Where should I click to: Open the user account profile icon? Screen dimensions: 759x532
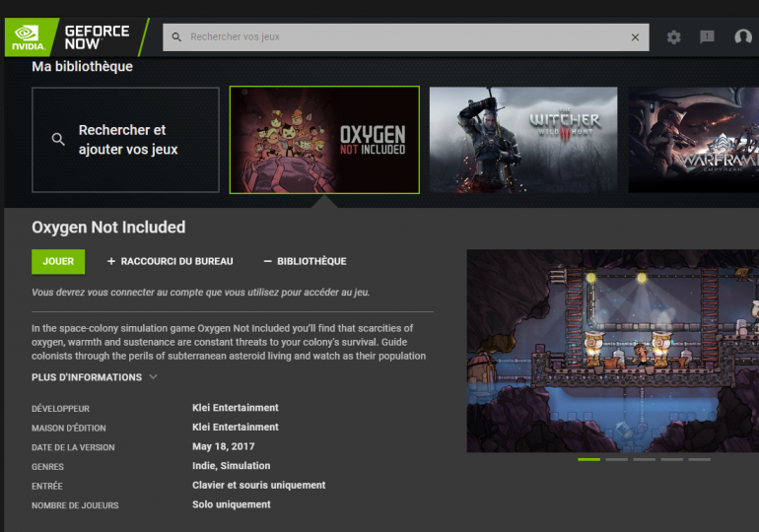pyautogui.click(x=743, y=36)
